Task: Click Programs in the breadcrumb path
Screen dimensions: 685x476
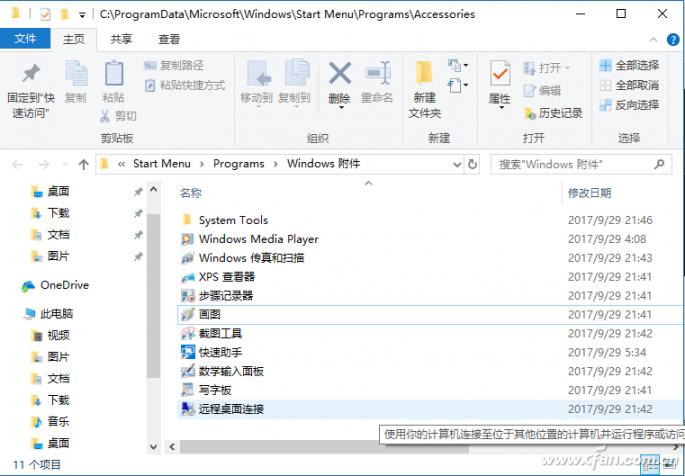Action: pyautogui.click(x=239, y=164)
